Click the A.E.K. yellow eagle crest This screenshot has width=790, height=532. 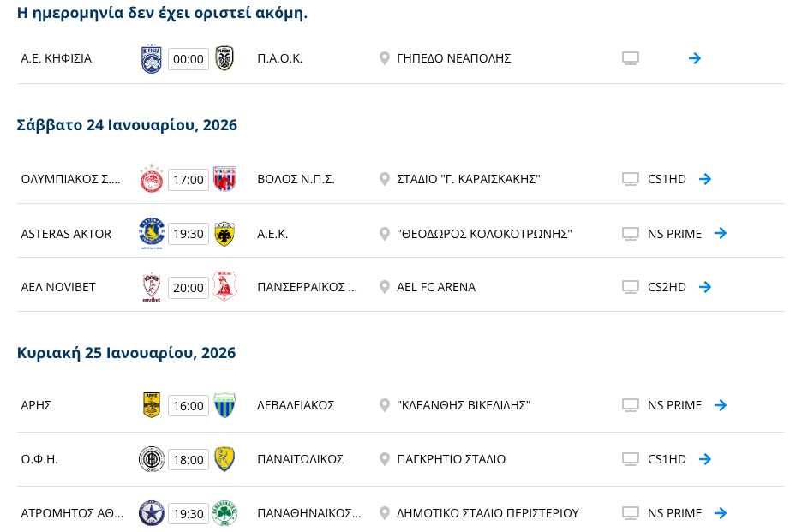(x=224, y=233)
